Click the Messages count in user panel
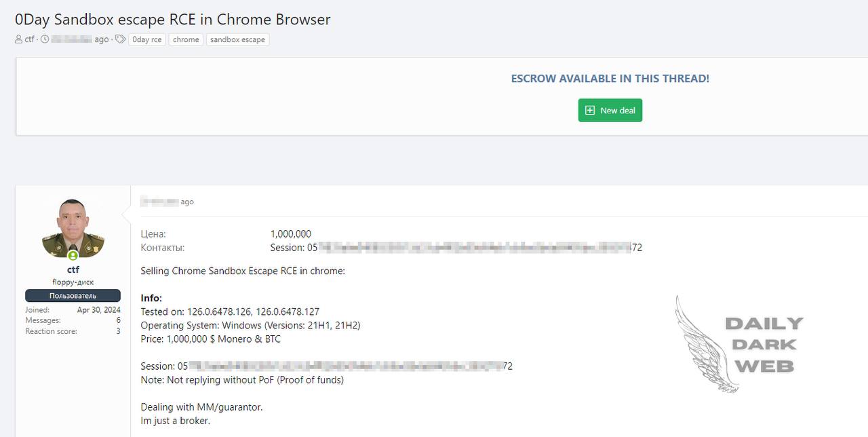The image size is (868, 437). [x=118, y=320]
